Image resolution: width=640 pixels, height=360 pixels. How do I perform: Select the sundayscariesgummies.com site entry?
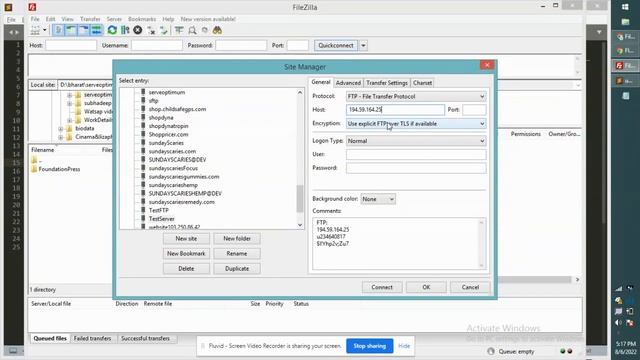pos(184,177)
